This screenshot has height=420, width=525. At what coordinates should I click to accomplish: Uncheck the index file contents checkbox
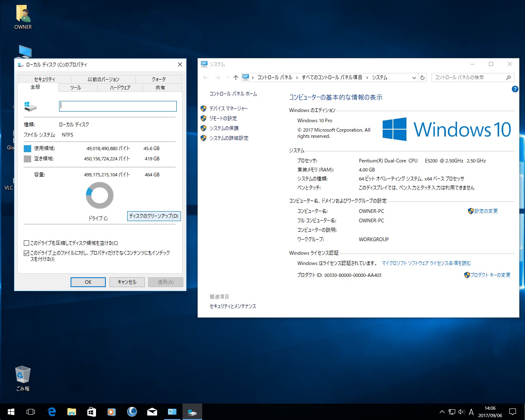coord(27,253)
